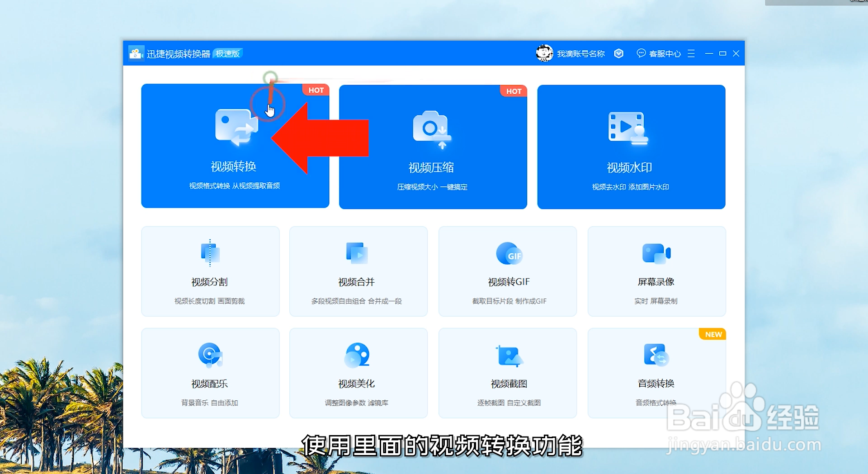Click 逐帧截图 自定义截图 description
The width and height of the screenshot is (868, 474).
(509, 403)
